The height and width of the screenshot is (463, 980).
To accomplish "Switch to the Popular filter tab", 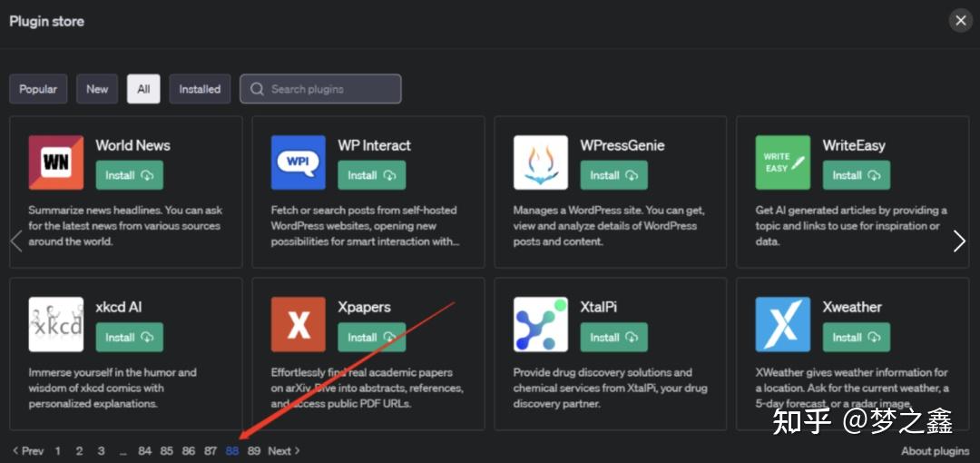I will click(x=38, y=89).
